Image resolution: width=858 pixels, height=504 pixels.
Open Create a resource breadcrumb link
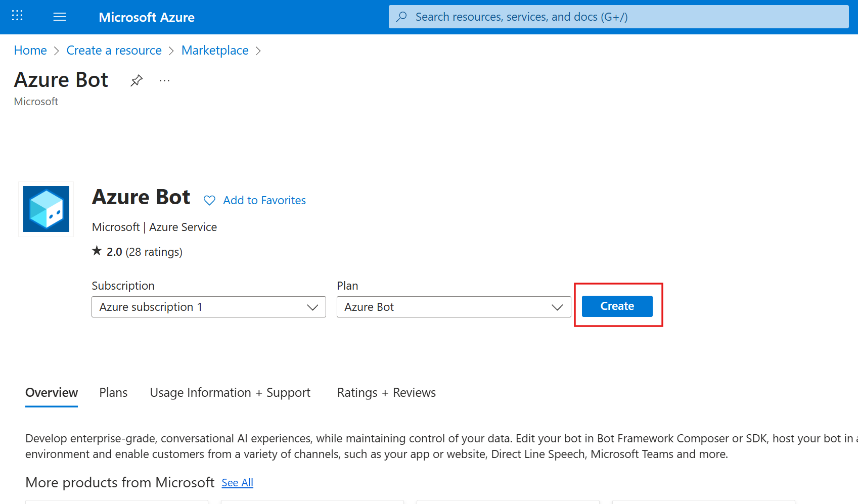click(x=114, y=50)
